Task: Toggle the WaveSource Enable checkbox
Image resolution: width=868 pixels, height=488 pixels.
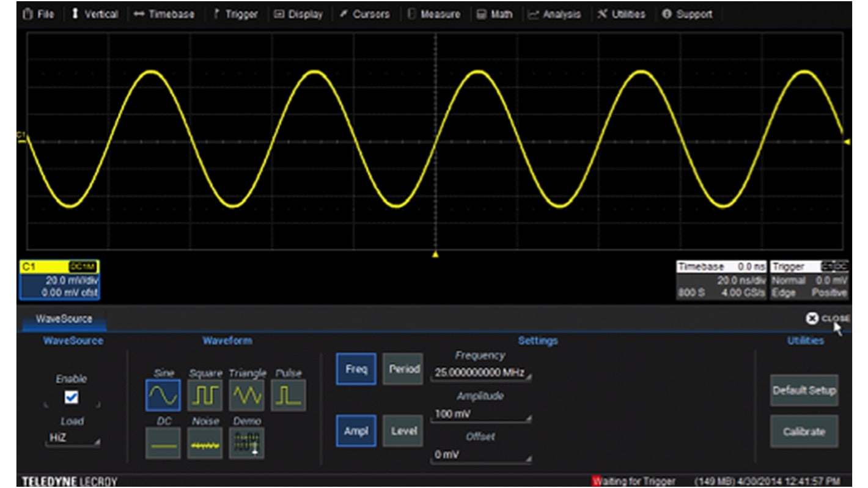Action: click(x=72, y=397)
